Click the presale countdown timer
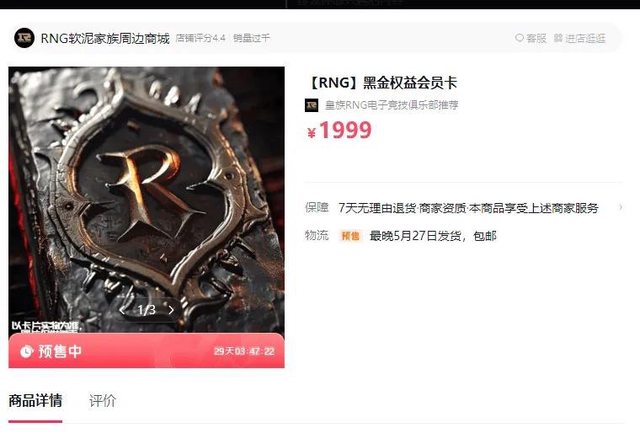The image size is (640, 433). [244, 351]
